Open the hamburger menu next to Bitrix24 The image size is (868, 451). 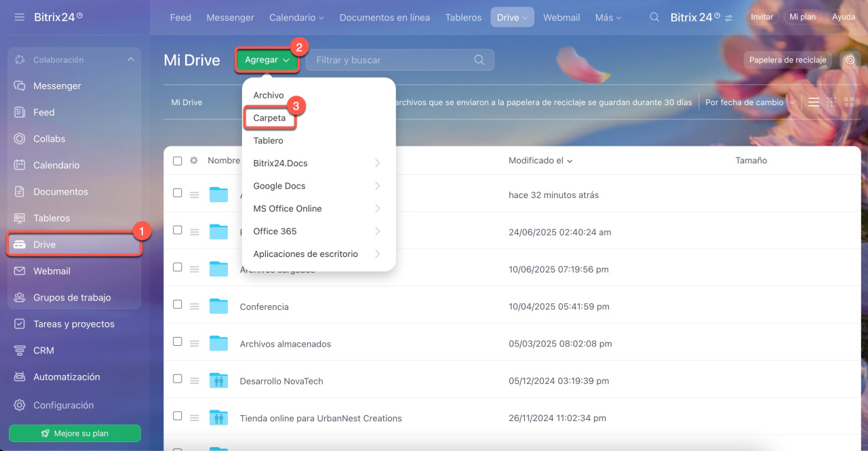pos(19,17)
